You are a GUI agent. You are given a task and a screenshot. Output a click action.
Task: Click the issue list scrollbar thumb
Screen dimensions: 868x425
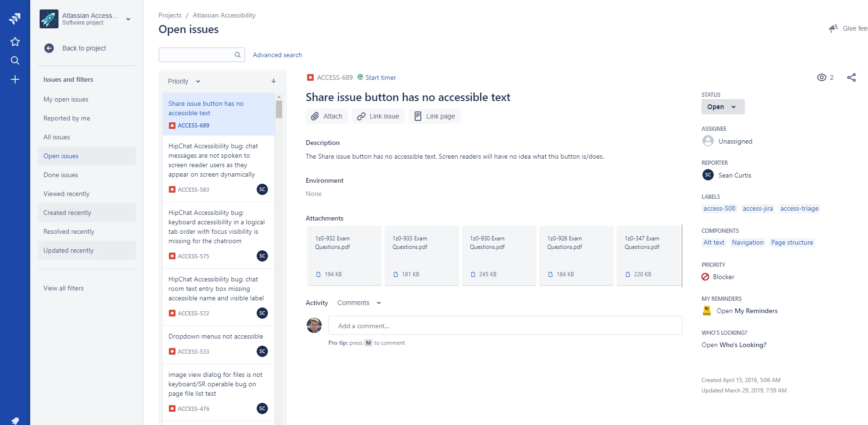click(x=279, y=109)
